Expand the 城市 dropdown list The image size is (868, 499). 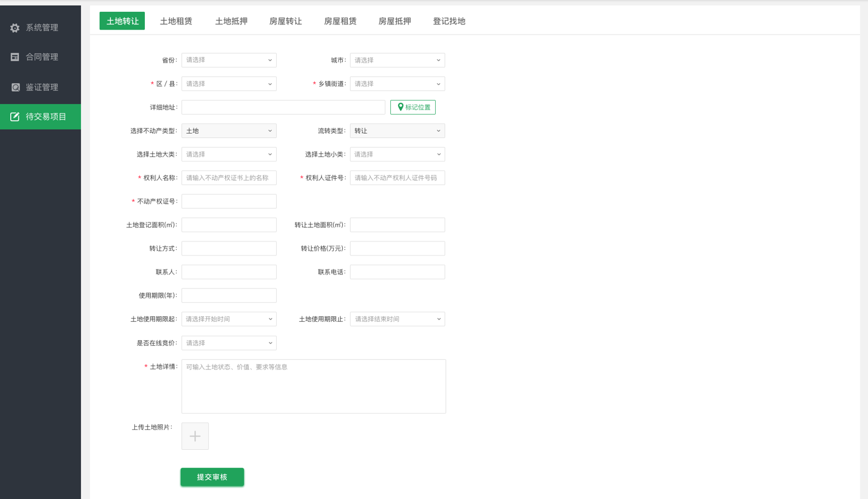(x=397, y=60)
